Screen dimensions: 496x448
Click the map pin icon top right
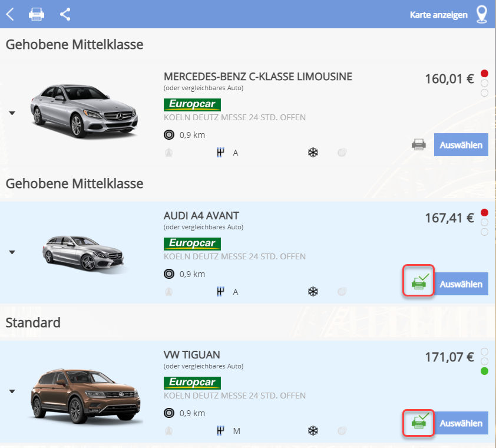481,15
